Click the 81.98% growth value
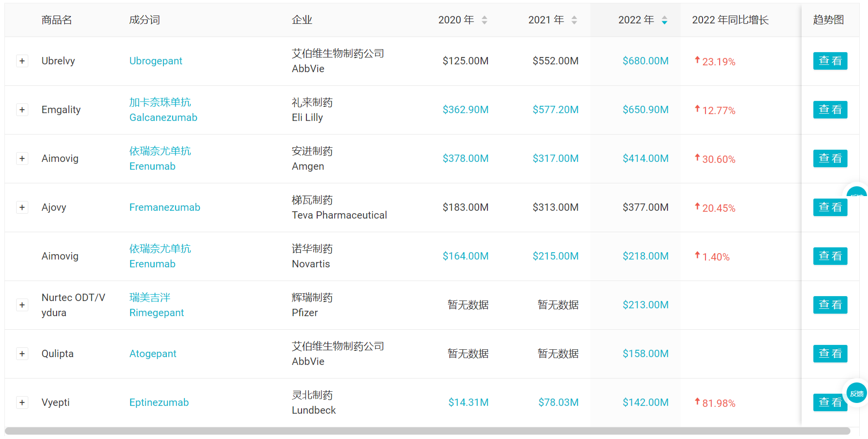Image resolution: width=868 pixels, height=439 pixels. click(719, 403)
